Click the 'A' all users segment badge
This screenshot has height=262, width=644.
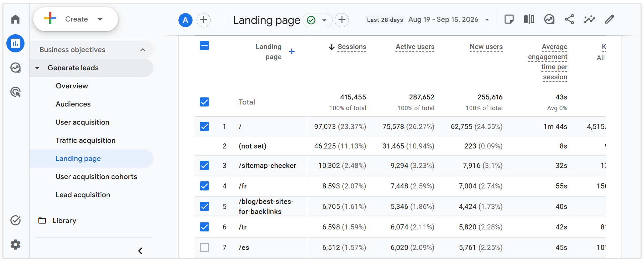point(185,20)
